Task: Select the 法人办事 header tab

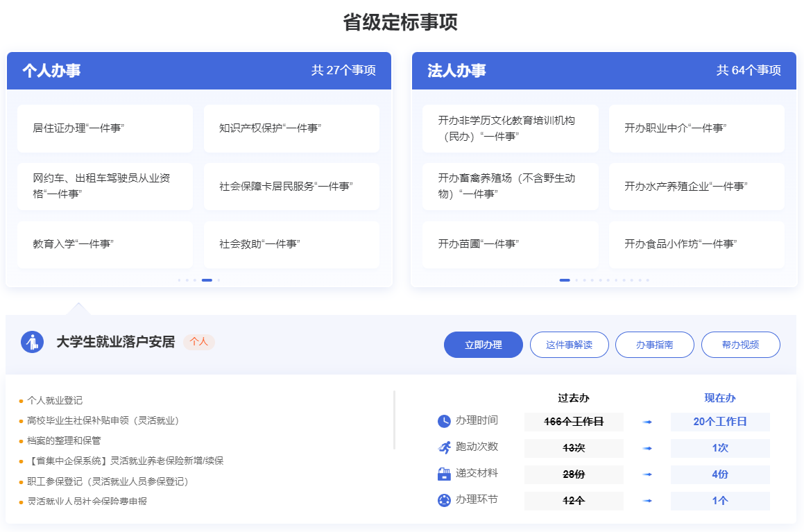Action: pos(456,71)
